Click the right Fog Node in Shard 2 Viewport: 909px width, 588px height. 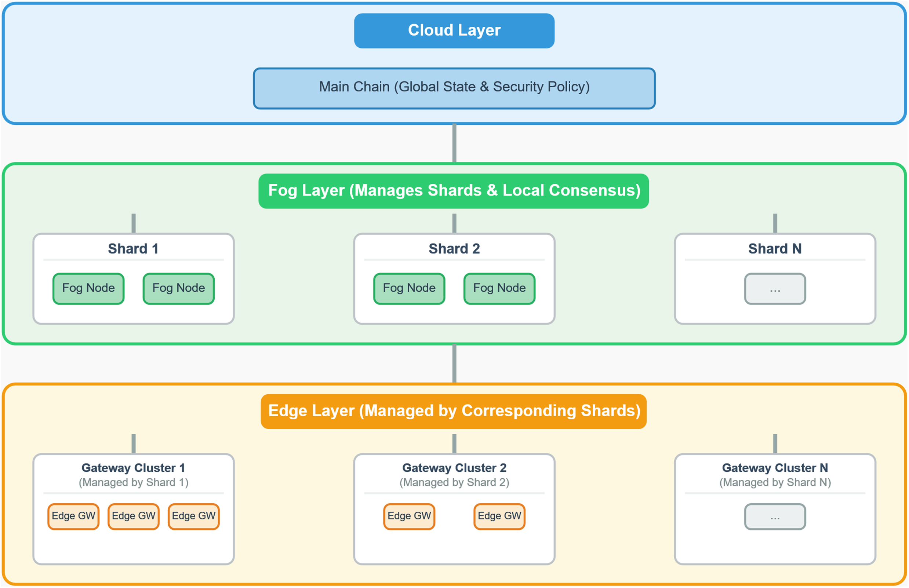[499, 288]
